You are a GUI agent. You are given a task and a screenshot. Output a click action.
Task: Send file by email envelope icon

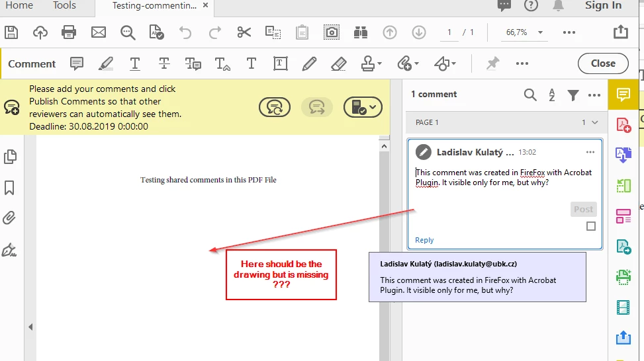coord(99,32)
